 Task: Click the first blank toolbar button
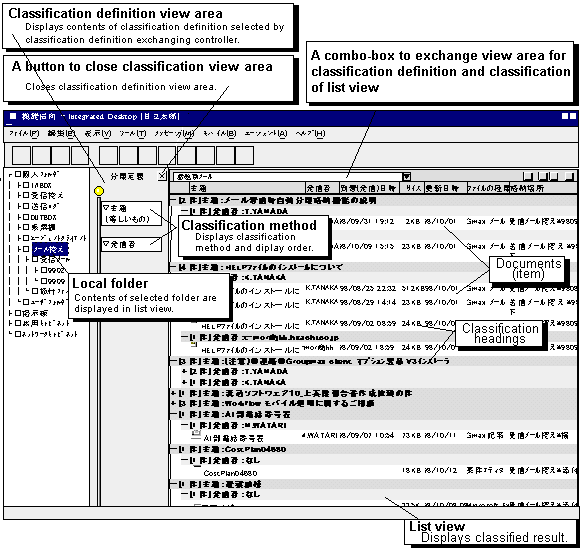point(22,155)
